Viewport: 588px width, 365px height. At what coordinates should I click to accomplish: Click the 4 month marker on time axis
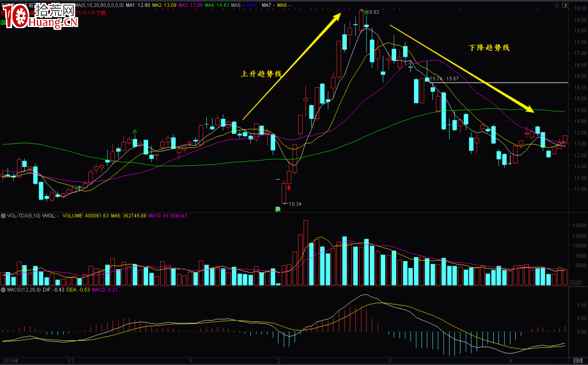[510, 361]
